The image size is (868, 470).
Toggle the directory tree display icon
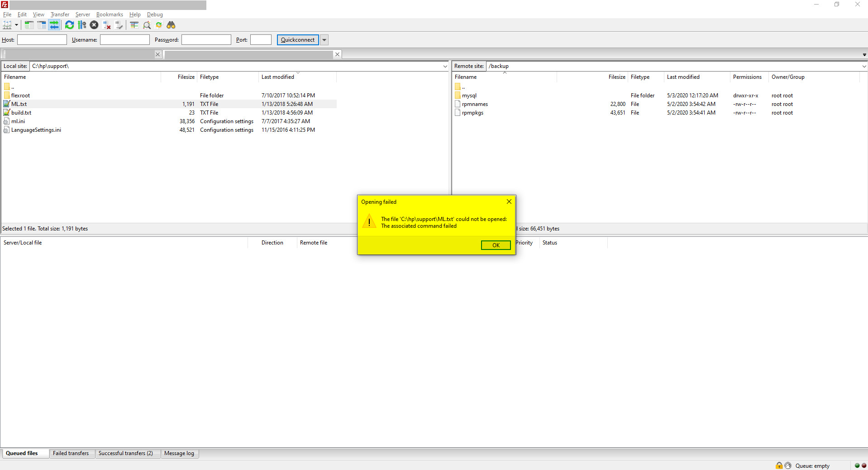click(x=42, y=25)
